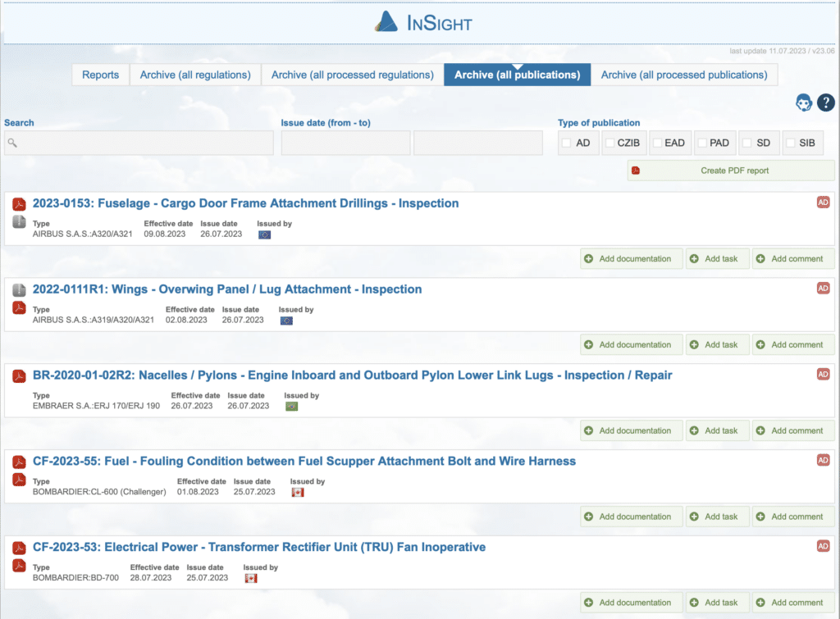
Task: Open BR-2020-01-02R2 Nacelles / Pylons link
Action: (x=353, y=375)
